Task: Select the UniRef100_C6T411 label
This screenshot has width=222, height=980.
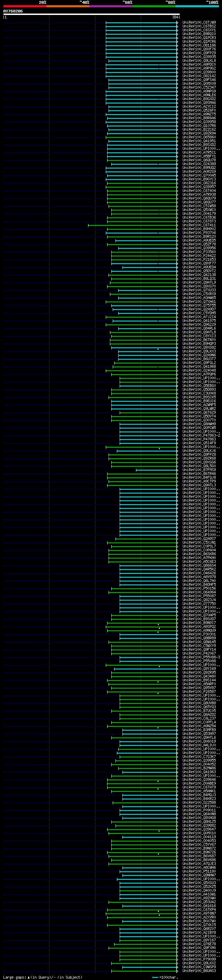Action: (199, 225)
